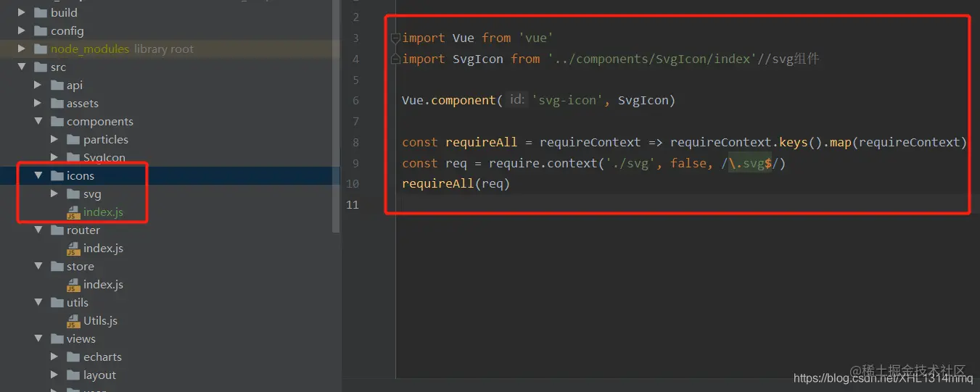Screen dimensions: 980x392
Task: Click JS file icon of icons index.js
Action: pyautogui.click(x=73, y=212)
